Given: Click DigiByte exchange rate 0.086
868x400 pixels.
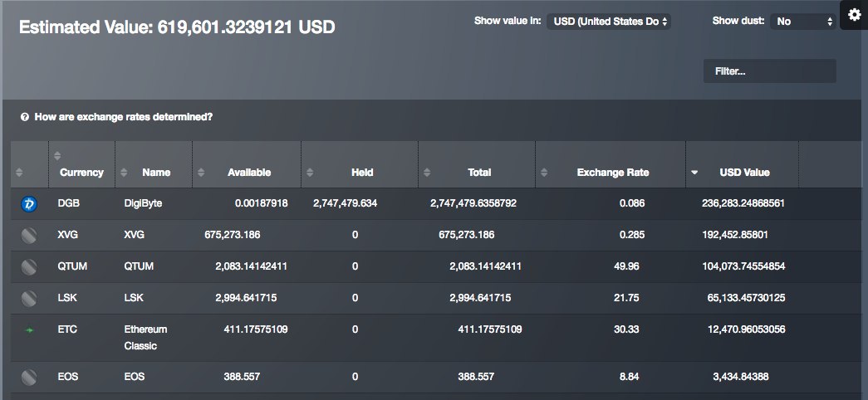Looking at the screenshot, I should (631, 203).
